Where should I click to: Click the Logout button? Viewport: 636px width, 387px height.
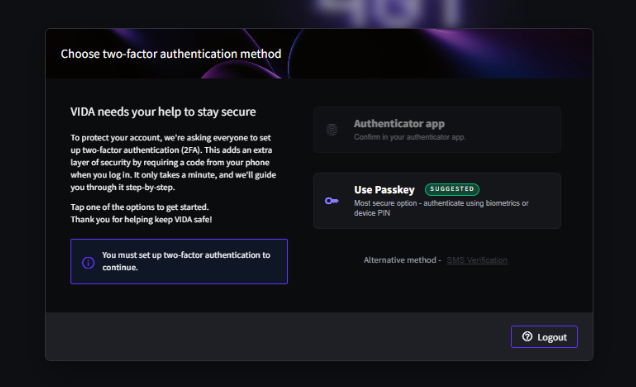544,337
